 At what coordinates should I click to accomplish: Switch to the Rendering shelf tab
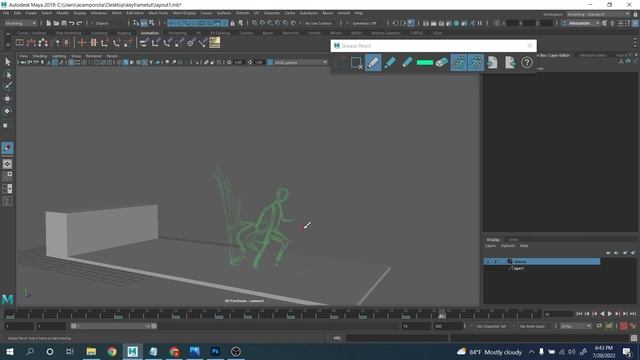[x=178, y=33]
